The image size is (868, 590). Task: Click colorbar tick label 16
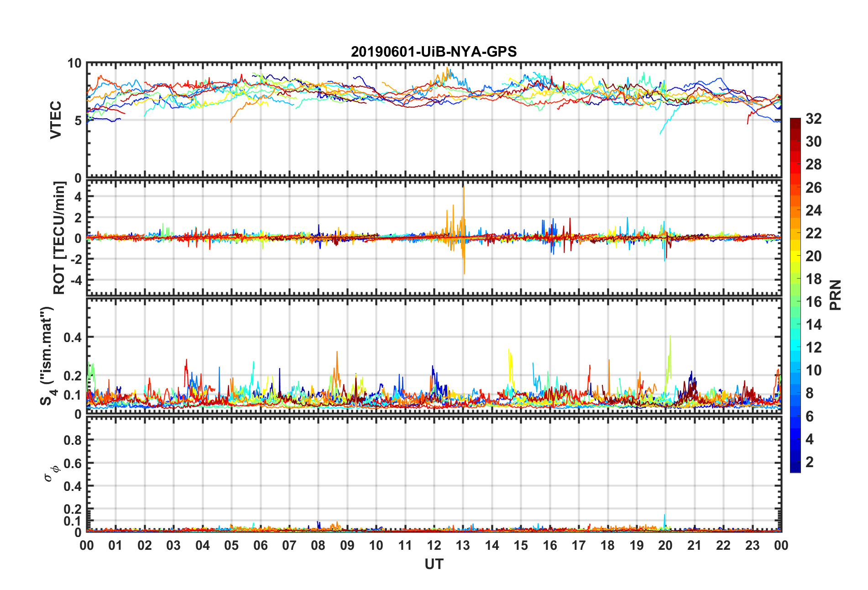814,302
